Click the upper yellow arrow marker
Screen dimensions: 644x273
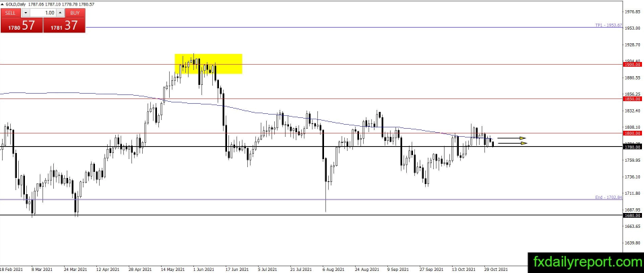pyautogui.click(x=512, y=138)
